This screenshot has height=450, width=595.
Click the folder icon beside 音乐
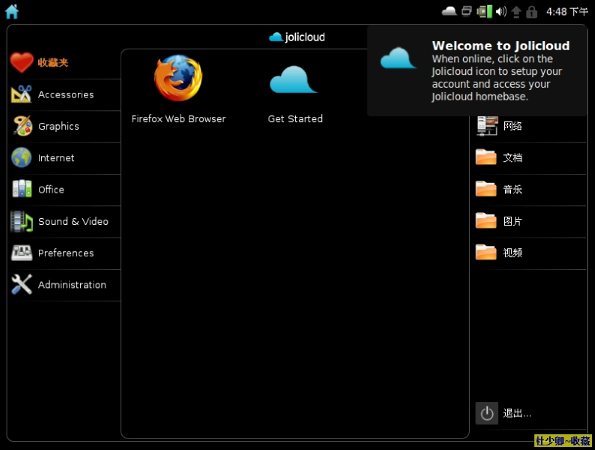[x=486, y=189]
